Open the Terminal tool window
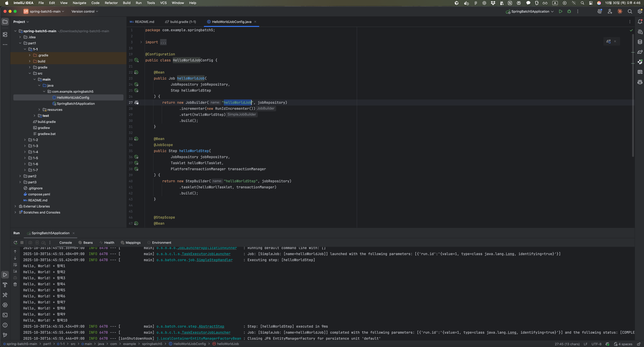 tap(5, 315)
